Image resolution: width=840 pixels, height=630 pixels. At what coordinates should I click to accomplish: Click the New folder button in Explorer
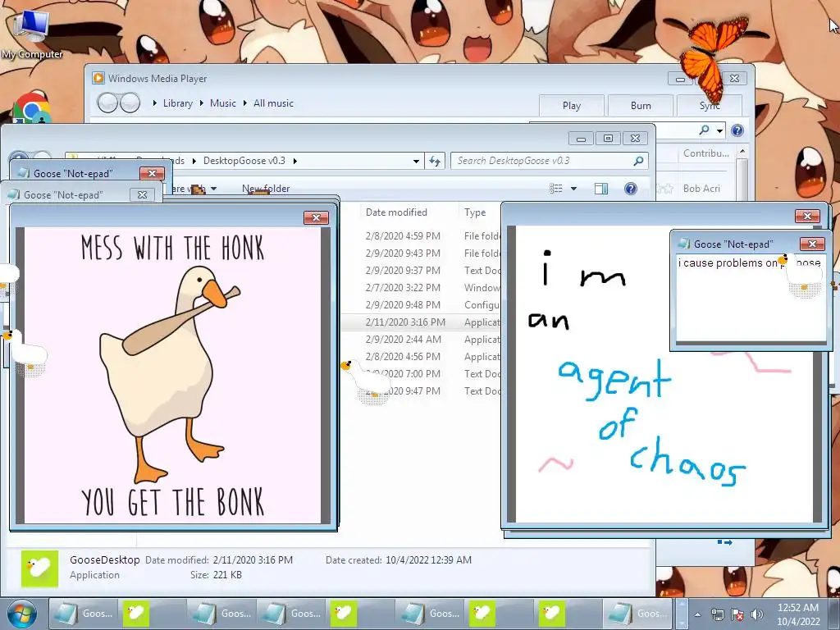click(266, 188)
